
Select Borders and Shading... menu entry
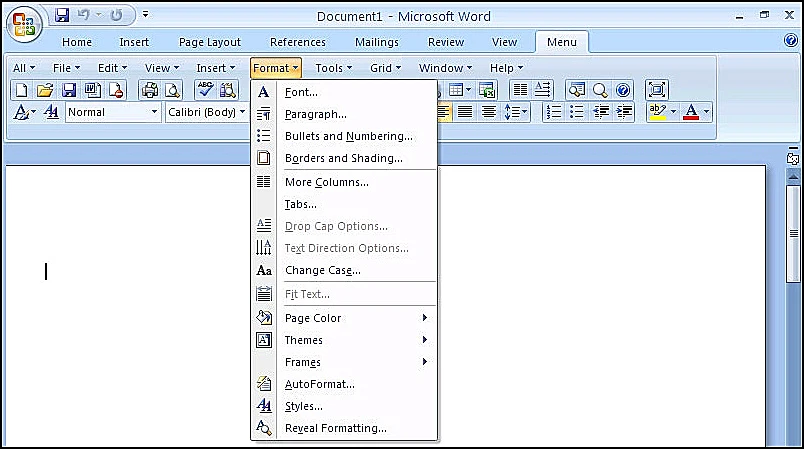pyautogui.click(x=344, y=158)
